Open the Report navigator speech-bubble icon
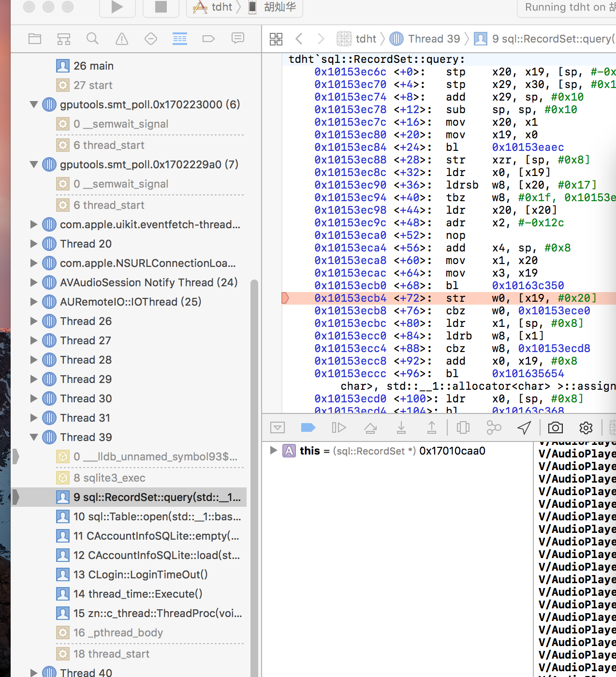The width and height of the screenshot is (616, 677). (238, 38)
